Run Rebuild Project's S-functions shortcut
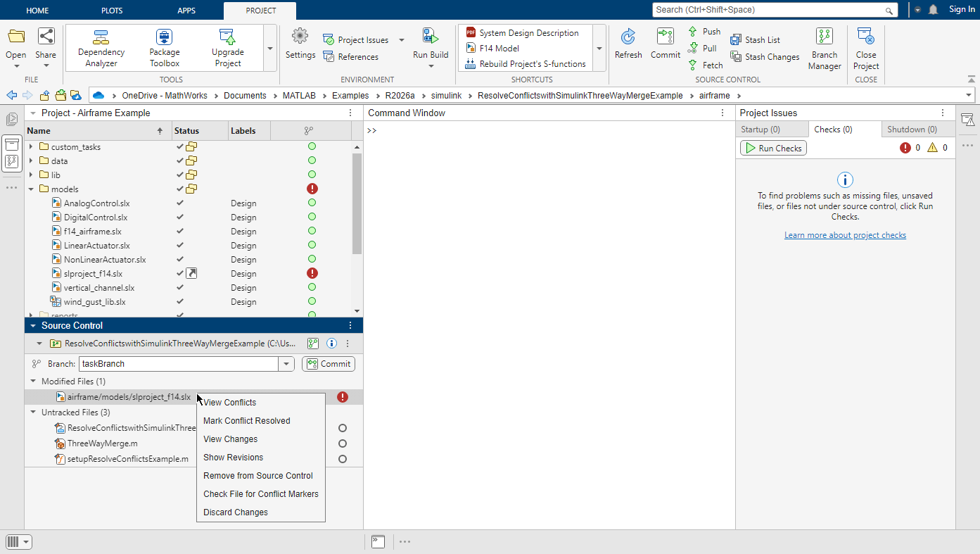Viewport: 980px width, 554px height. tap(526, 64)
